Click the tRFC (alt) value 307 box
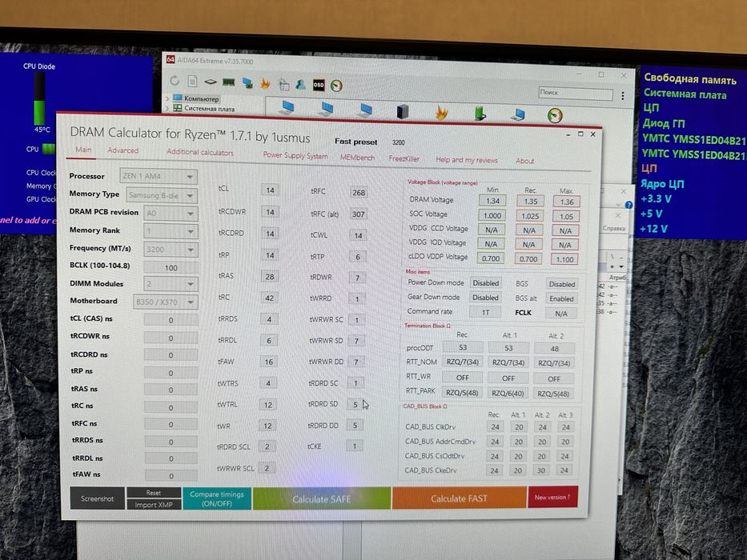Image resolution: width=747 pixels, height=560 pixels. point(358,214)
